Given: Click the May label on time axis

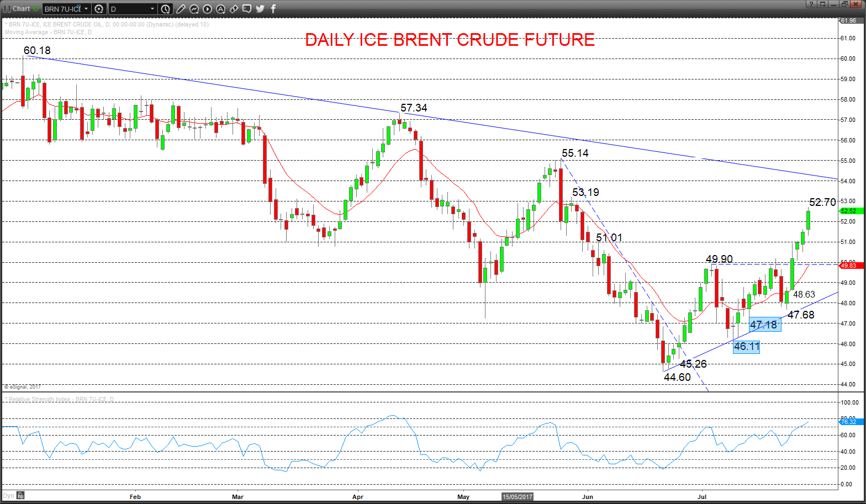Looking at the screenshot, I should (463, 497).
